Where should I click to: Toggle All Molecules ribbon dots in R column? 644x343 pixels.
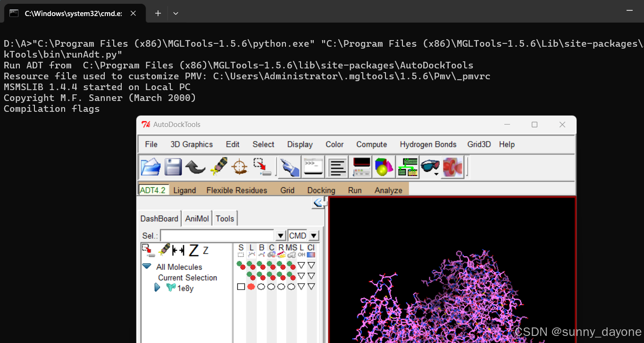coord(281,265)
